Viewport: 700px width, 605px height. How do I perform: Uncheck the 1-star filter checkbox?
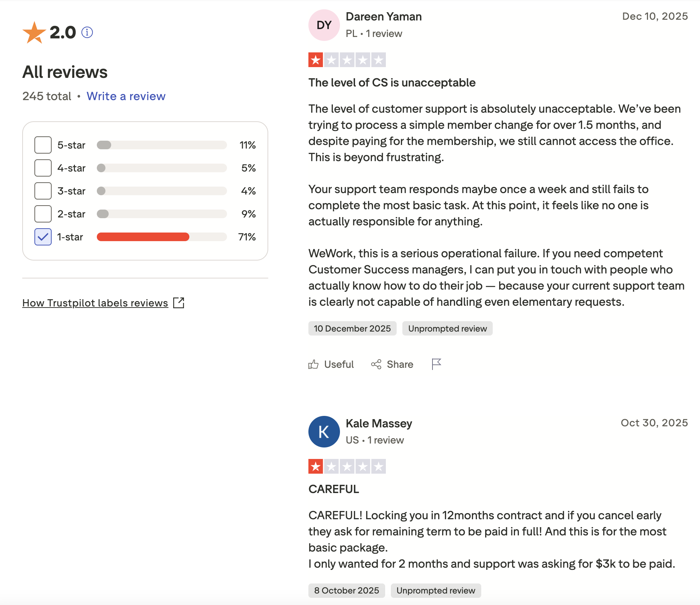(x=43, y=237)
